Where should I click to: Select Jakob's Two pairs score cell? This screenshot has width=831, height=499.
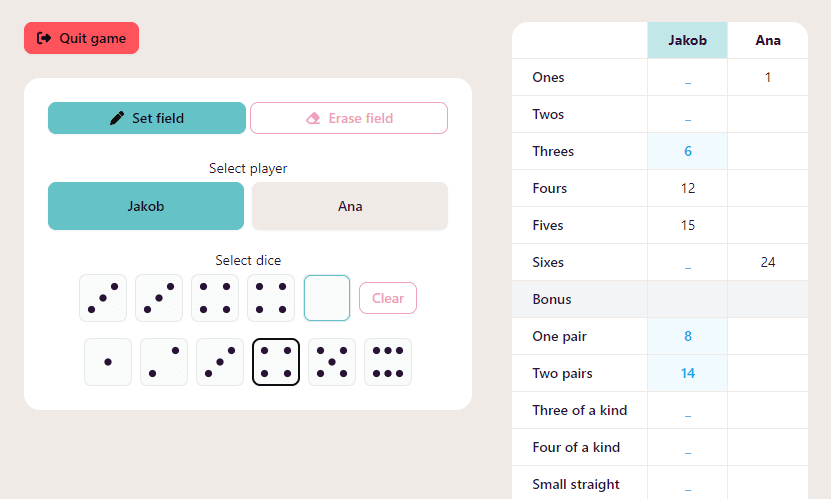tap(687, 373)
